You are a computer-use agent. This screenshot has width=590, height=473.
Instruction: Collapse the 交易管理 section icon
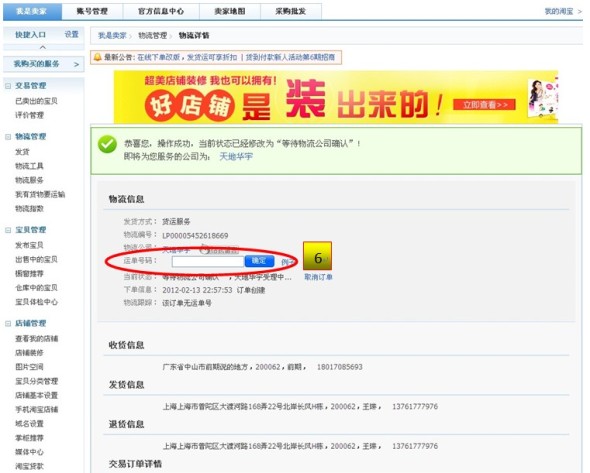8,86
